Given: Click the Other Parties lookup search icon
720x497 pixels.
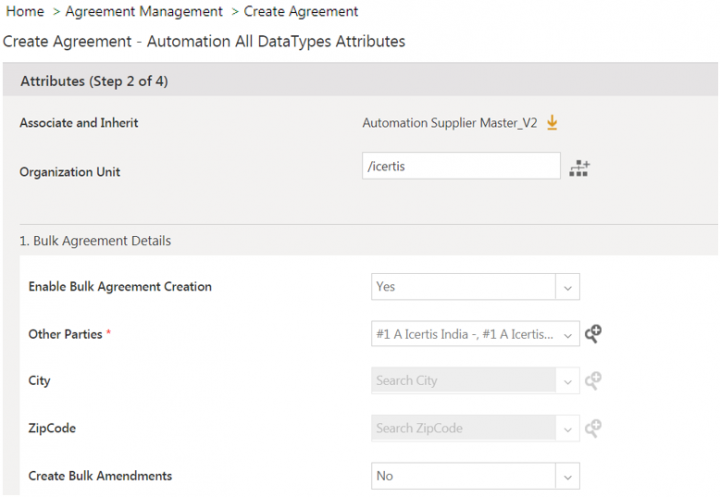Looking at the screenshot, I should [593, 334].
